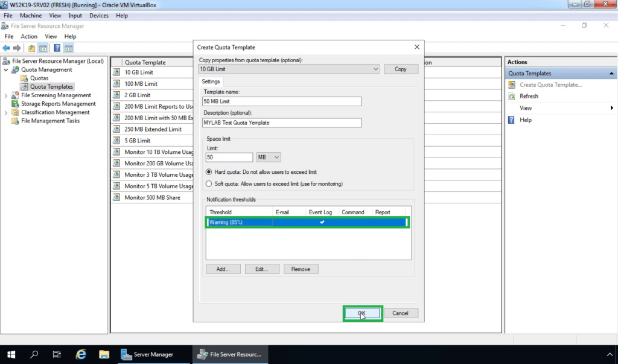Click the Copy button
This screenshot has height=364, width=618.
tap(401, 69)
